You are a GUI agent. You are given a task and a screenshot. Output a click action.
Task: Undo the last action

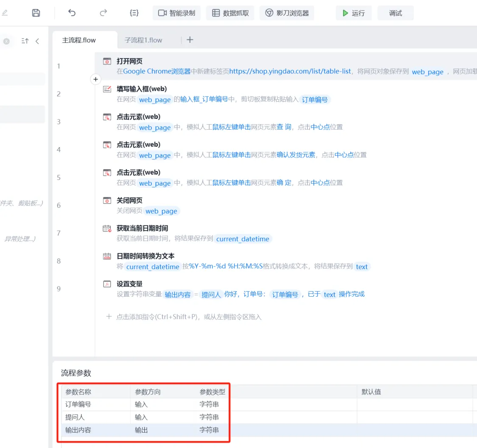click(72, 13)
